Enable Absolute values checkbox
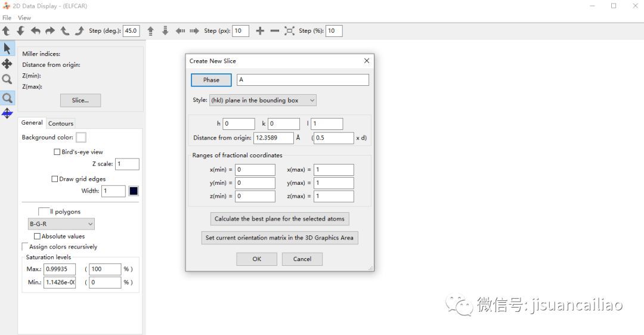644x335 pixels. pyautogui.click(x=38, y=237)
